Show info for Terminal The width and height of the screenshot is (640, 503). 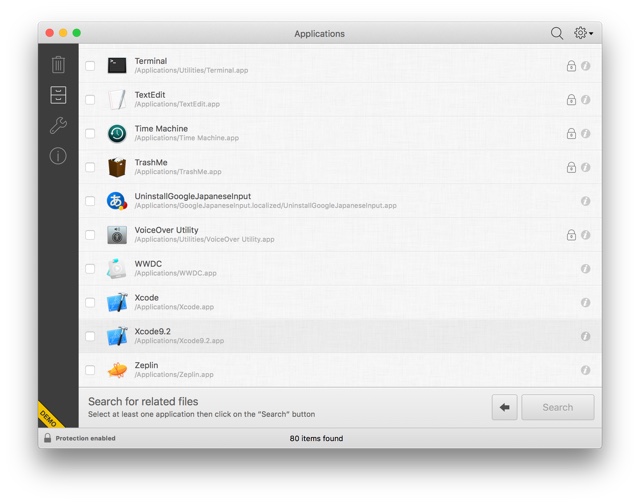[x=585, y=66]
